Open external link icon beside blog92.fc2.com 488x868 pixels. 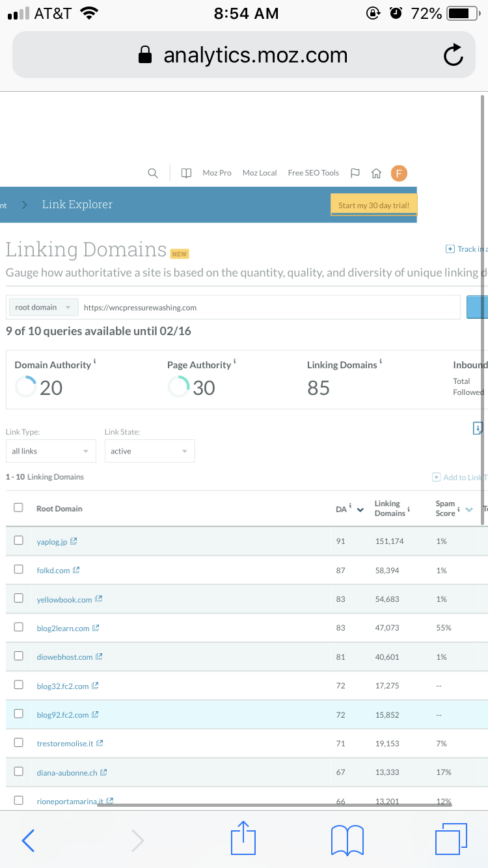(95, 714)
